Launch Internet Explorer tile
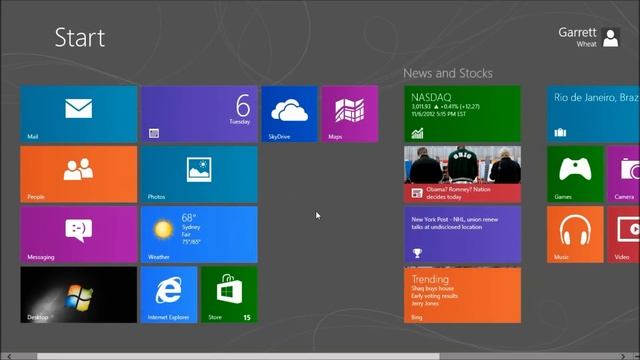 [169, 295]
